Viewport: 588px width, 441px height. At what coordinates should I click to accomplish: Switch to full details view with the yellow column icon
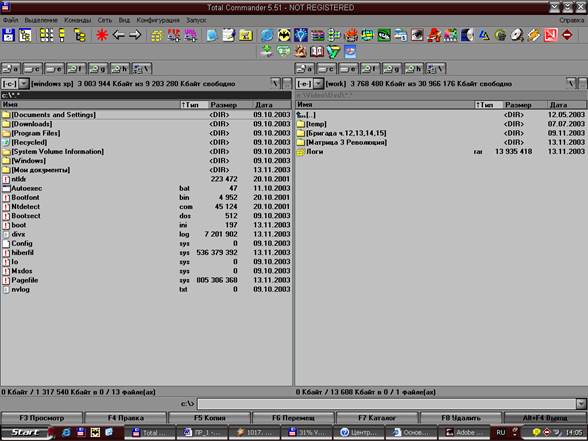pos(62,35)
